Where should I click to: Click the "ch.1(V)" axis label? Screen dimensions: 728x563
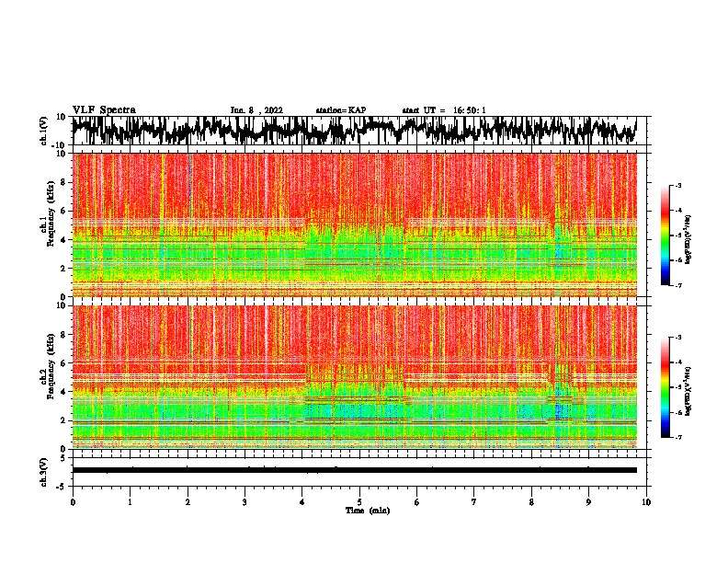[x=44, y=132]
